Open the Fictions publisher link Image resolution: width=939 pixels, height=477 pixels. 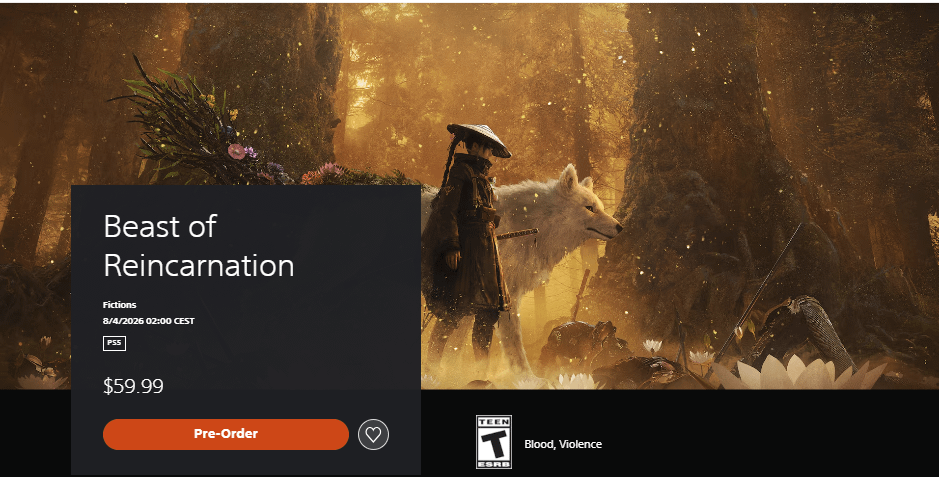(120, 305)
